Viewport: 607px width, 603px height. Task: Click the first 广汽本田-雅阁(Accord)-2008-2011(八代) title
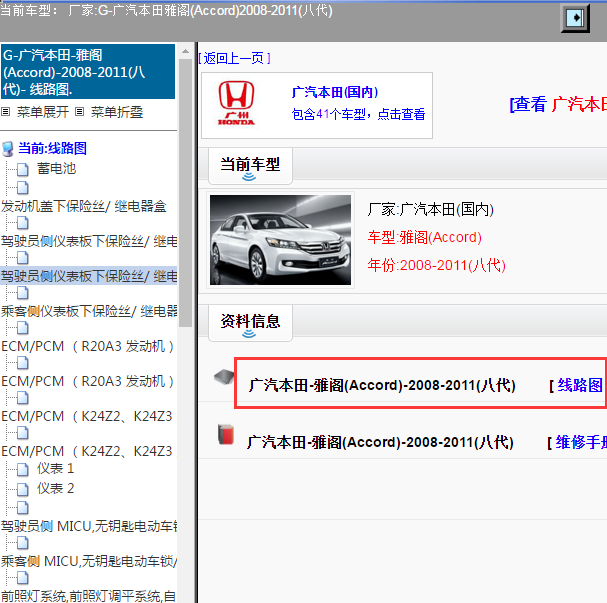pos(382,385)
